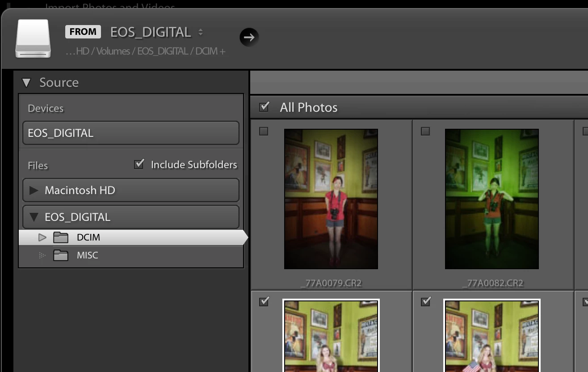Screen dimensions: 588x372
Task: Click the Source panel title
Action: 59,82
